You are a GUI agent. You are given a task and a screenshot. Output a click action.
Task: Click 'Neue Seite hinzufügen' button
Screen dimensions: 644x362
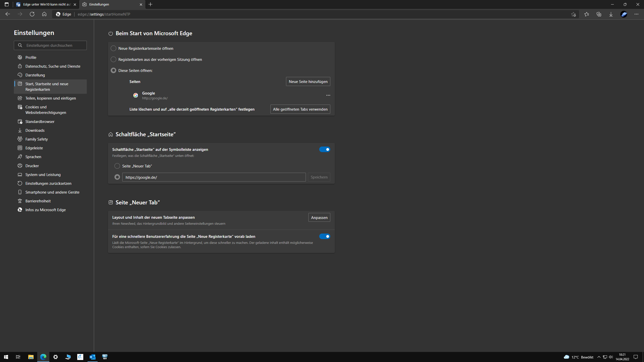coord(308,81)
